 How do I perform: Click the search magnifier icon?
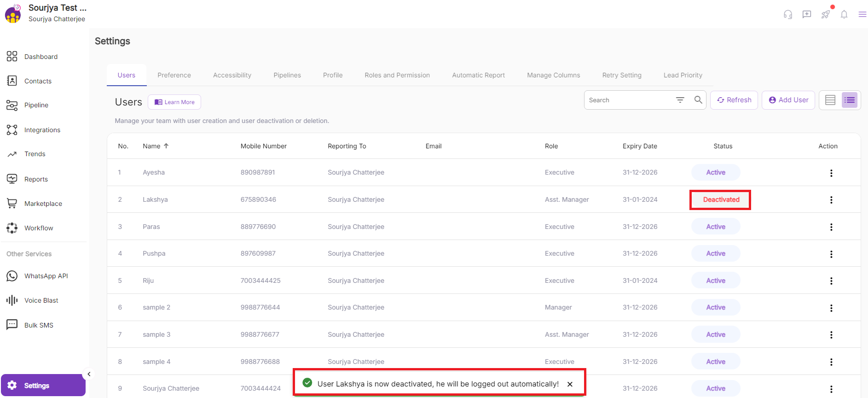698,100
